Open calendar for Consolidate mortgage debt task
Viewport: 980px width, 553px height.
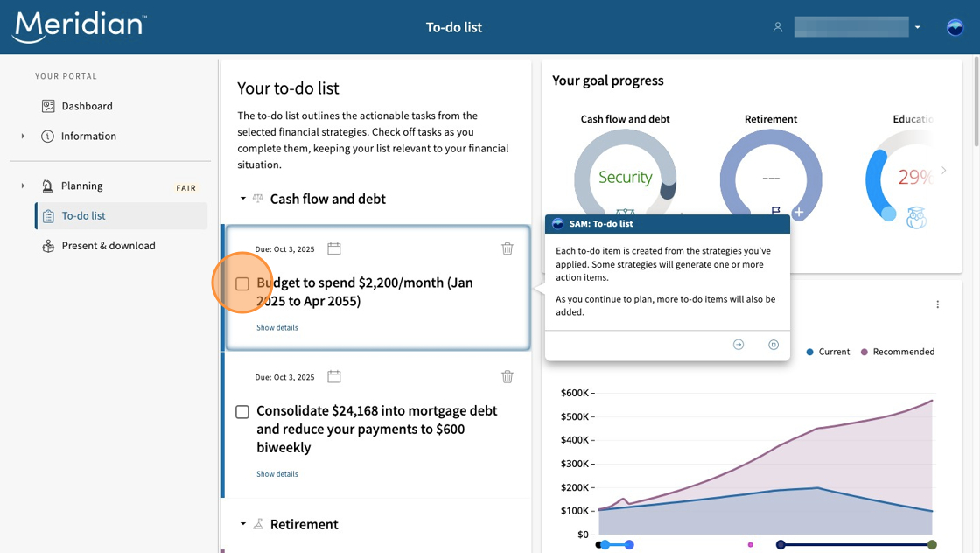pos(334,377)
